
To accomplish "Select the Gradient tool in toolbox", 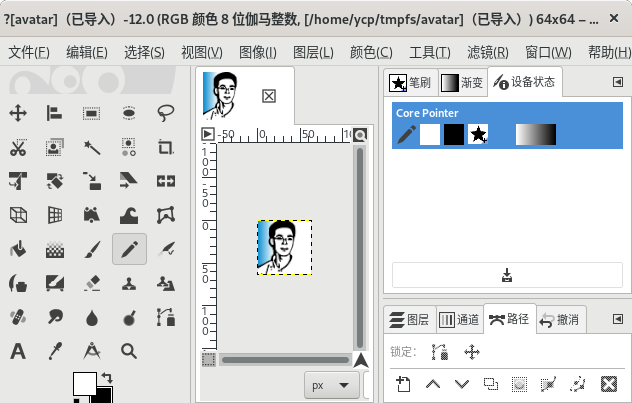I will [x=55, y=249].
